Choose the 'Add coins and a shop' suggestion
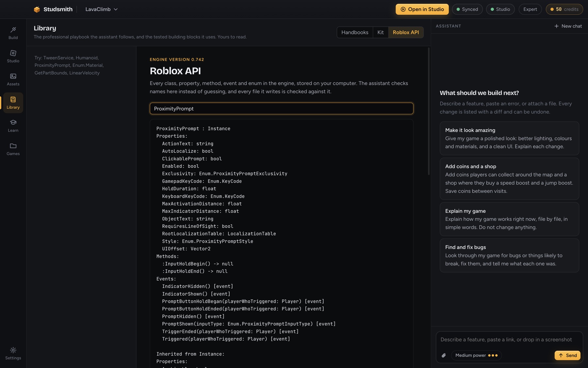This screenshot has width=588, height=368. click(x=509, y=179)
